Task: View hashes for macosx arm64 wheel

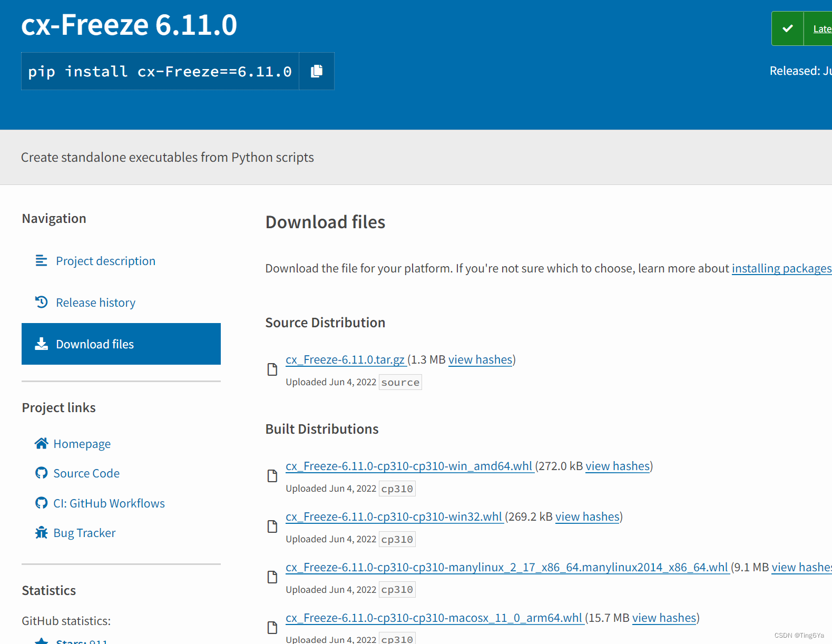Action: coord(664,618)
